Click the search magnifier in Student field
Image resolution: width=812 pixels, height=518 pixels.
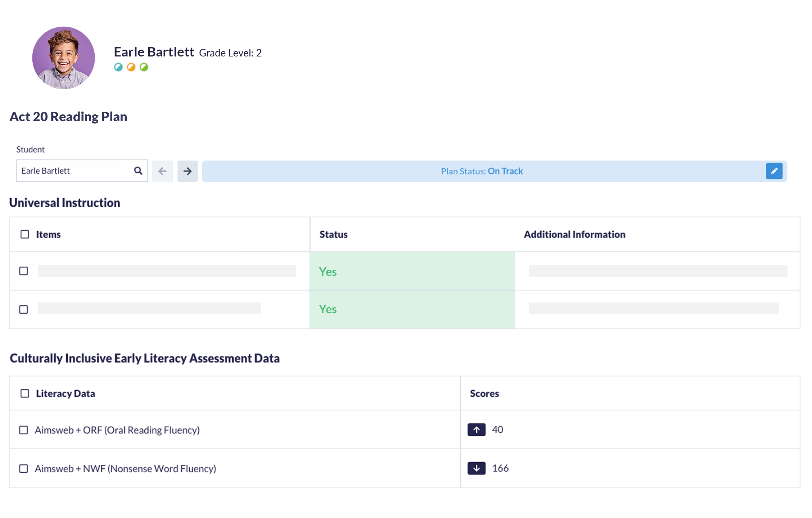138,171
